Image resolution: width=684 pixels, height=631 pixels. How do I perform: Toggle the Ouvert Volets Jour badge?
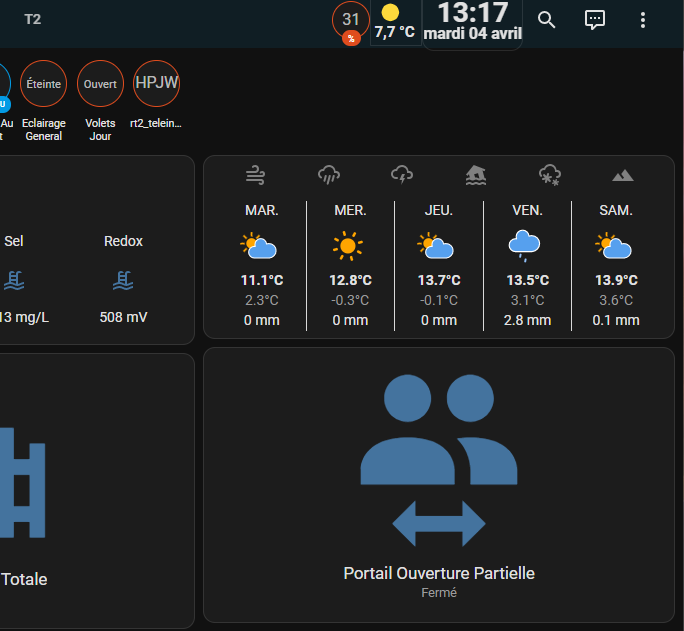pos(100,83)
